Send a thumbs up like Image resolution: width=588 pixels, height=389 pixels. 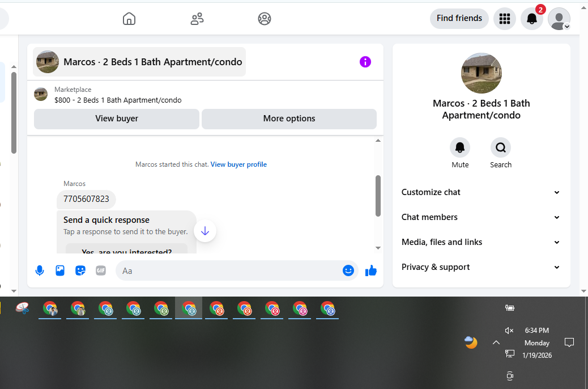pos(371,270)
